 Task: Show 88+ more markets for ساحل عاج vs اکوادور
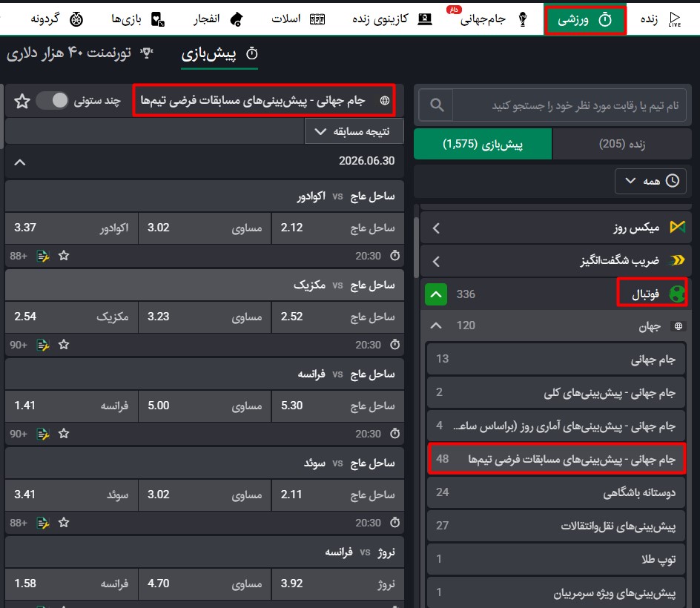pyautogui.click(x=19, y=257)
